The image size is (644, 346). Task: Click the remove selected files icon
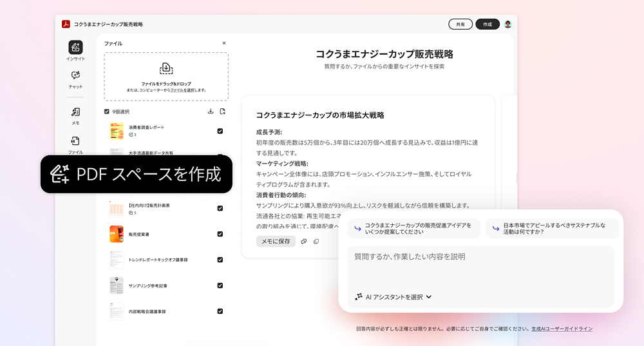tap(222, 111)
